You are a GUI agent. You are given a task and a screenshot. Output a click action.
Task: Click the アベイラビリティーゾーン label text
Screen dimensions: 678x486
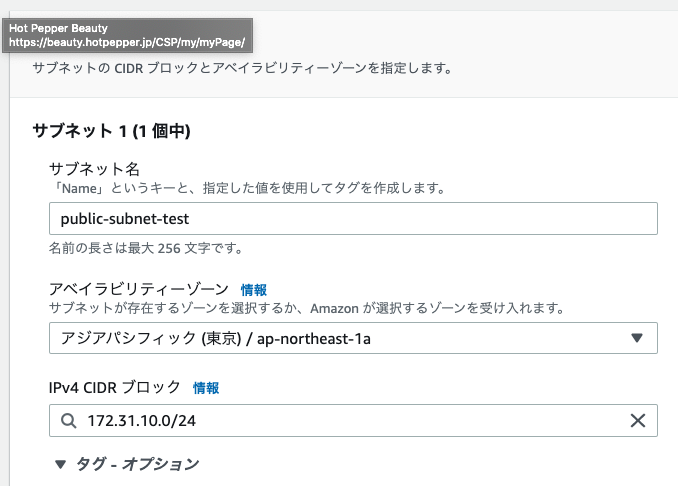coord(139,288)
